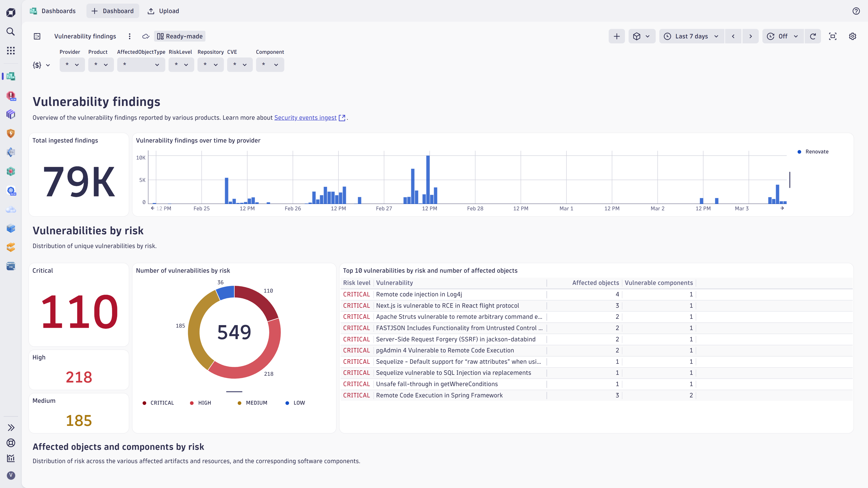
Task: Expand the Last 7 days time range picker
Action: coord(691,36)
